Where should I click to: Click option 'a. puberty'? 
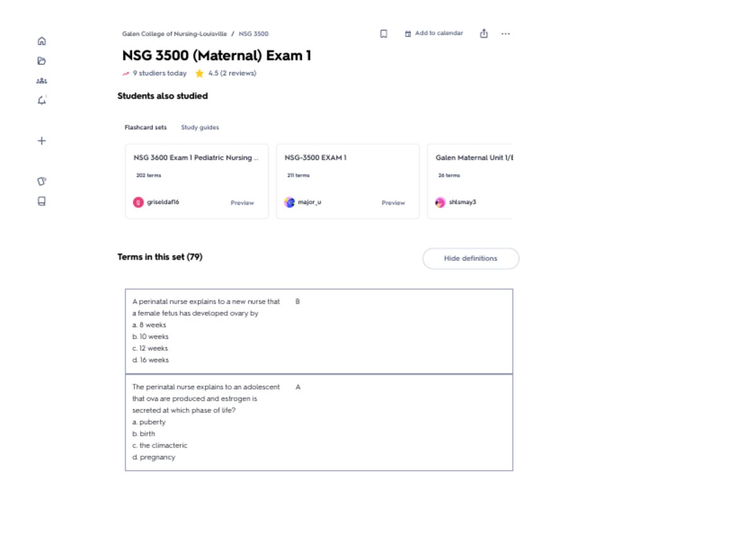(x=149, y=422)
